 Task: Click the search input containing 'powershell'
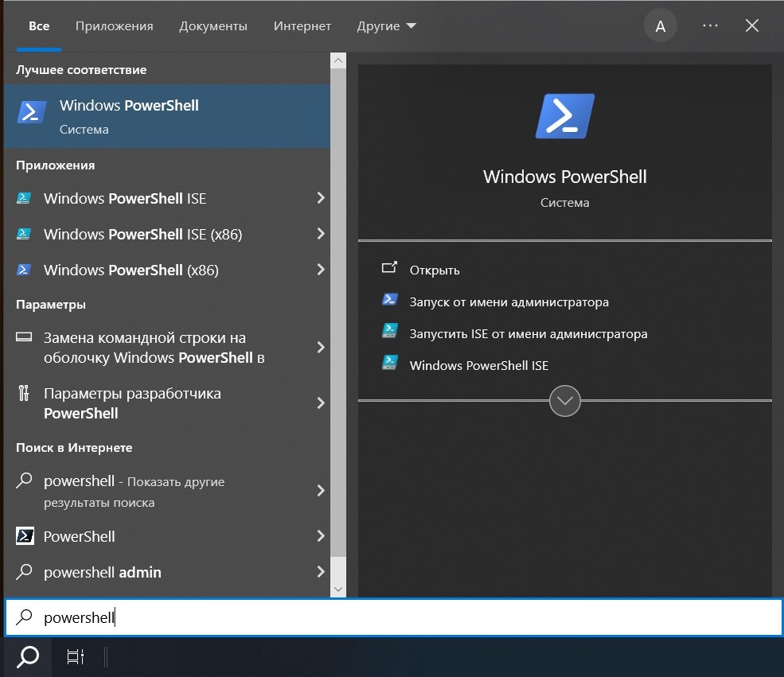click(x=394, y=617)
